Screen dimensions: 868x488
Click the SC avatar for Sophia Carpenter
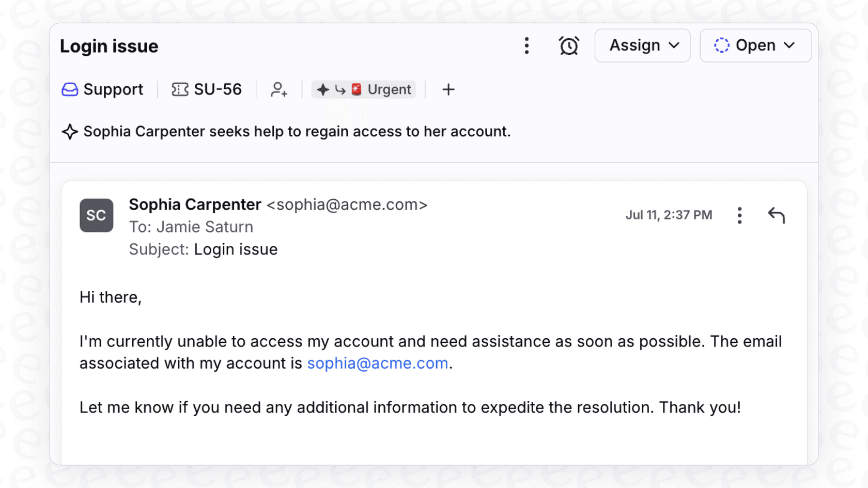(x=96, y=215)
